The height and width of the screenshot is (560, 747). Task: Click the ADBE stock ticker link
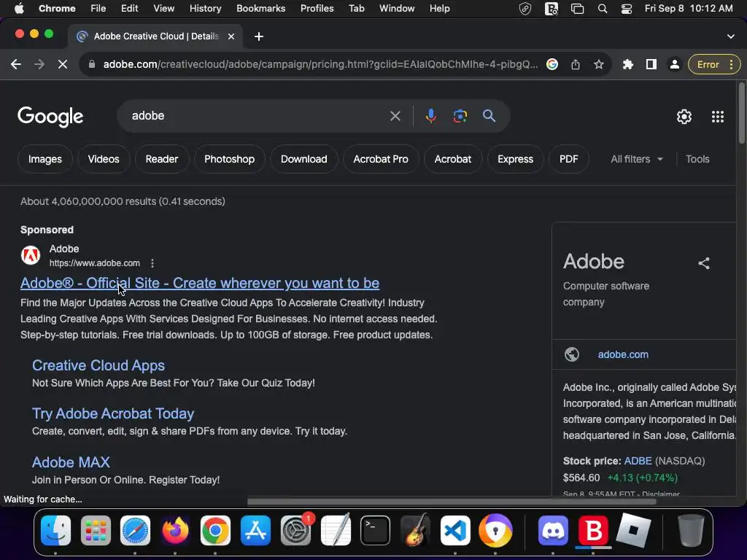pos(638,461)
